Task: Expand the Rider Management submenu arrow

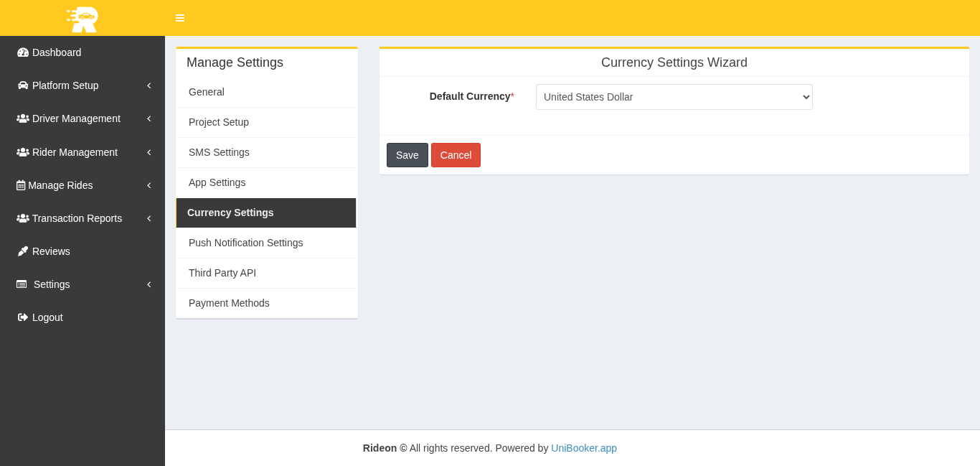Action: 149,152
